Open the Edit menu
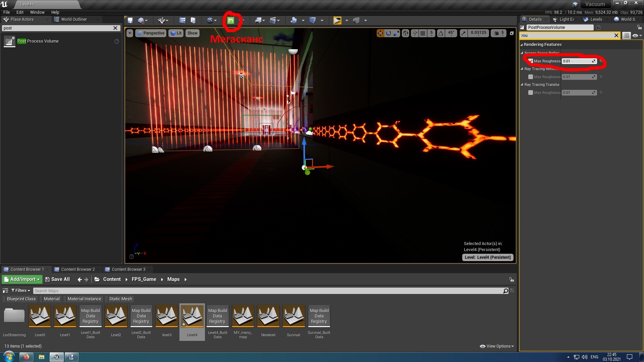The width and height of the screenshot is (644, 362). pos(20,12)
